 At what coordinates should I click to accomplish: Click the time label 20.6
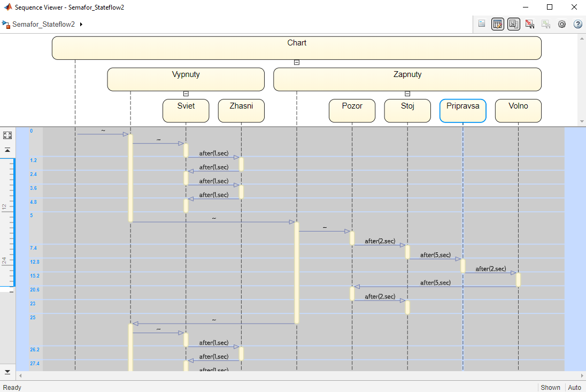35,290
